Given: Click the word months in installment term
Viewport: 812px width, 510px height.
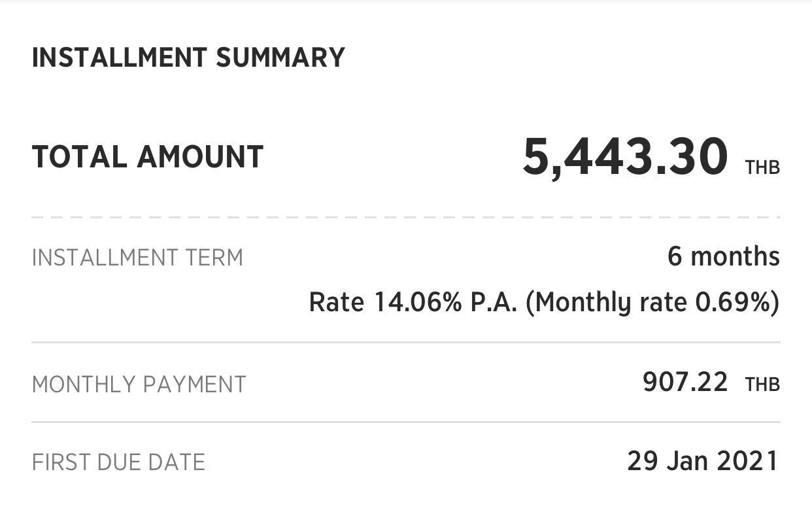Looking at the screenshot, I should coord(736,256).
